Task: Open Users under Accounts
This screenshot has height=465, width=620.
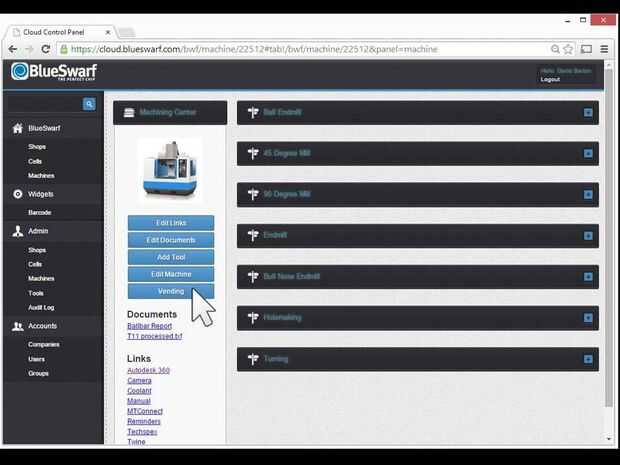Action: [x=36, y=359]
